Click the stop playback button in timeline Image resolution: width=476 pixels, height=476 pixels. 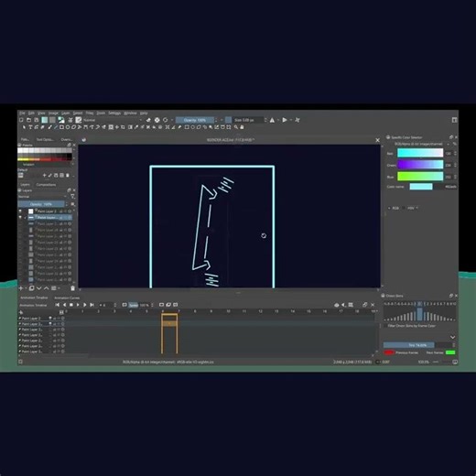(71, 305)
